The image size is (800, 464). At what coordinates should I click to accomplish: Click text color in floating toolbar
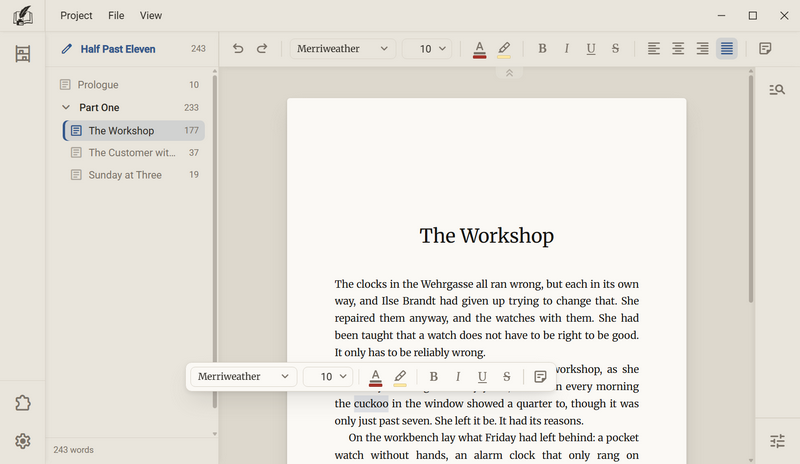pyautogui.click(x=376, y=377)
